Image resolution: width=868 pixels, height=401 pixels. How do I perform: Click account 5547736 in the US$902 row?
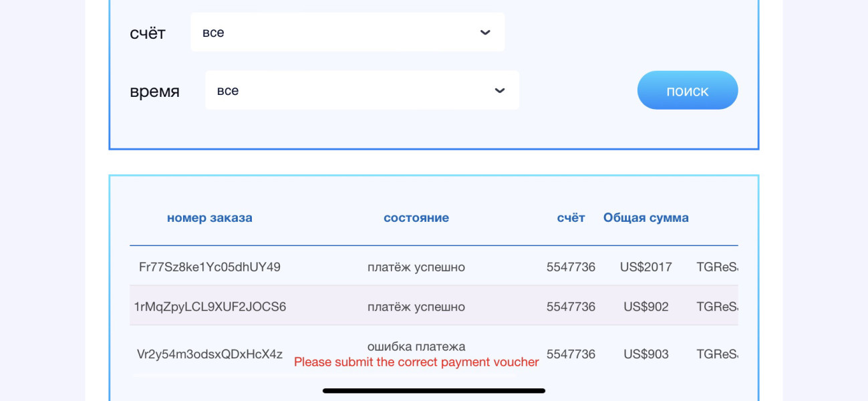click(x=571, y=307)
